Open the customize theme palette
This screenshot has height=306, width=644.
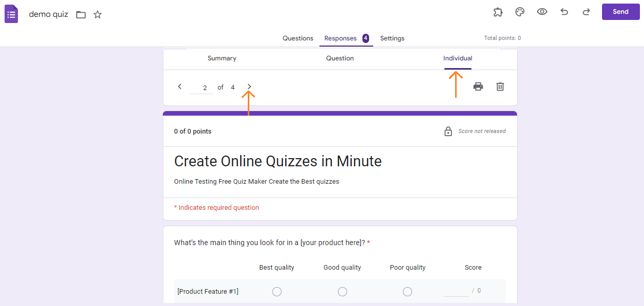pyautogui.click(x=520, y=12)
